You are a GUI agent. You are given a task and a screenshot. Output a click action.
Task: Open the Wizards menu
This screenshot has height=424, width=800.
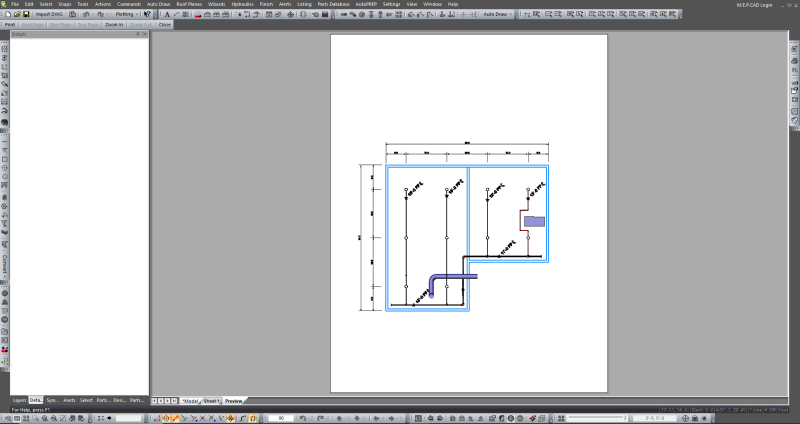[x=216, y=4]
